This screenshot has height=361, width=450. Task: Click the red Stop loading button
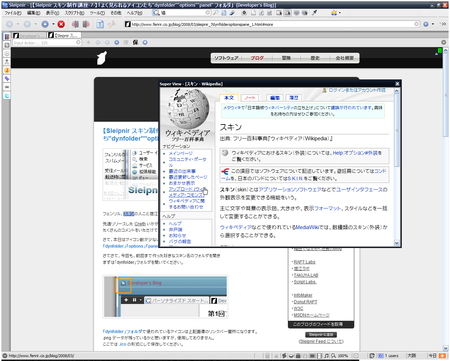click(61, 24)
